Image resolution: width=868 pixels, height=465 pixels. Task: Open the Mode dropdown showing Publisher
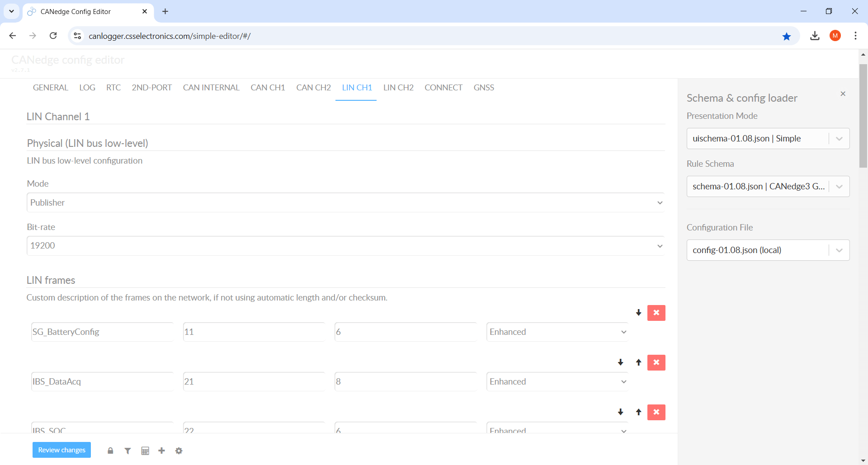pyautogui.click(x=345, y=202)
